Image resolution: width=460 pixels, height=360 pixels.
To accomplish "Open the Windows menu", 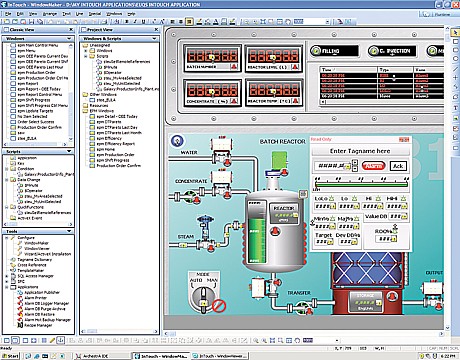I will [x=114, y=14].
